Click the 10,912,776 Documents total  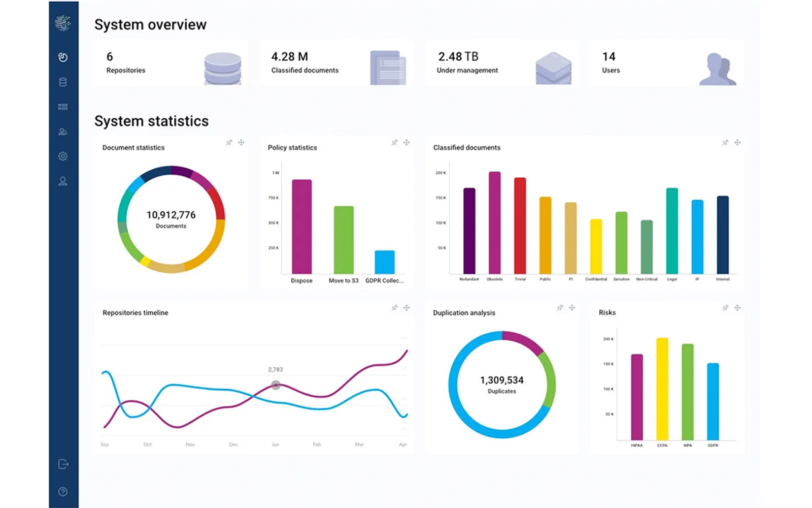pos(171,219)
